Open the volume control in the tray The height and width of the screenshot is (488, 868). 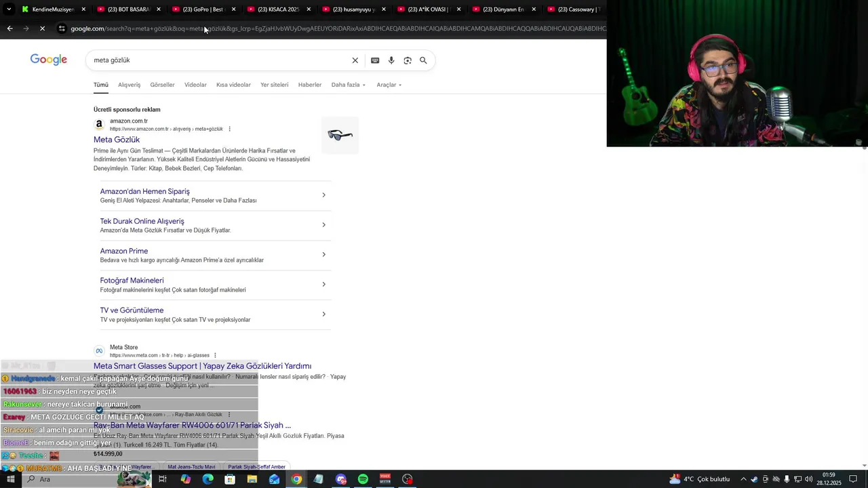[808, 479]
